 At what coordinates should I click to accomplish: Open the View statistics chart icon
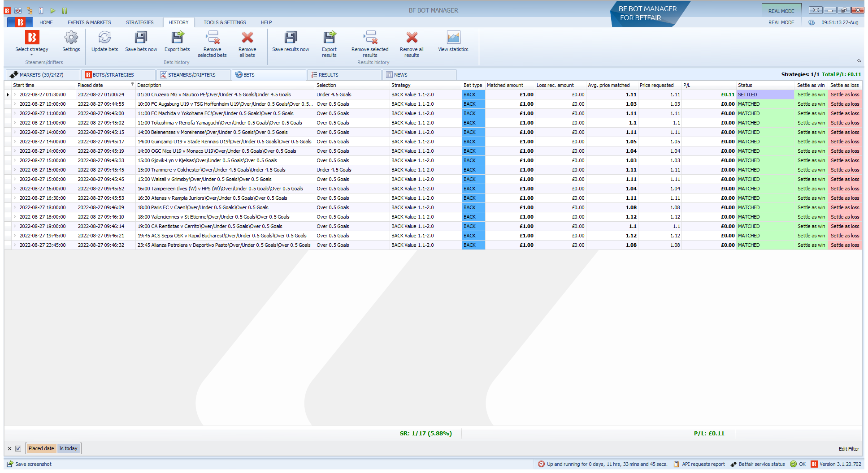(453, 38)
